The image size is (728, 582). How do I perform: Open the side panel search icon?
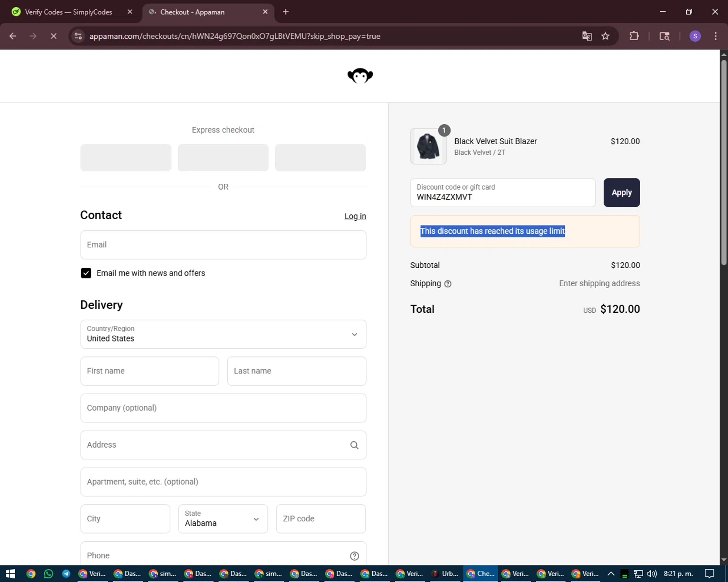(x=664, y=36)
